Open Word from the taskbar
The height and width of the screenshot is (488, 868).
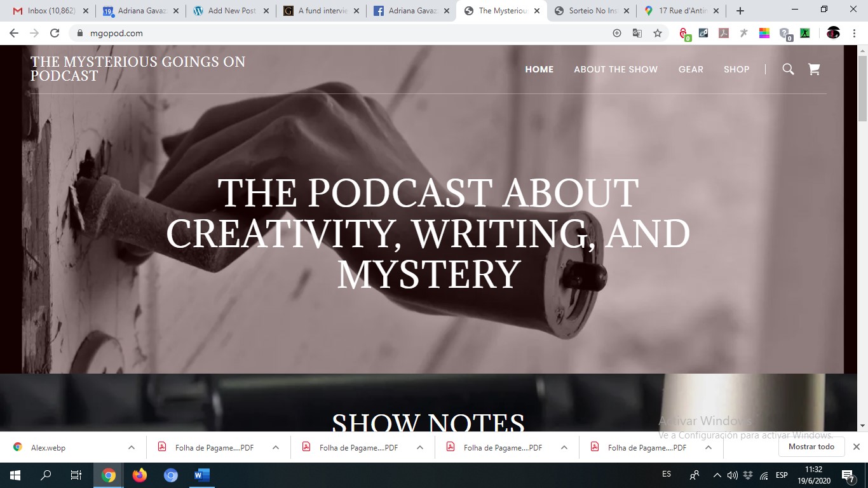click(x=201, y=475)
